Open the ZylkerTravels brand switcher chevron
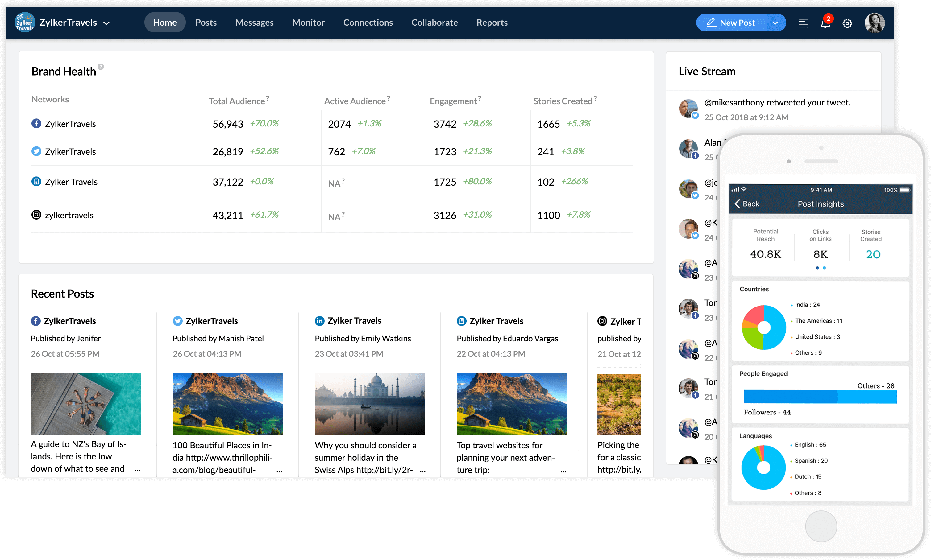Screen dimensions: 931x560 click(x=107, y=23)
